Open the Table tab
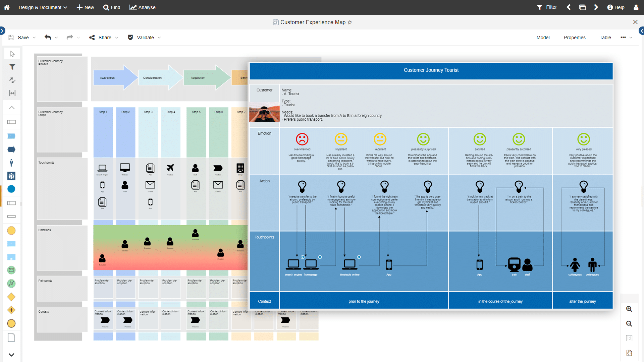The image size is (644, 362). tap(605, 38)
